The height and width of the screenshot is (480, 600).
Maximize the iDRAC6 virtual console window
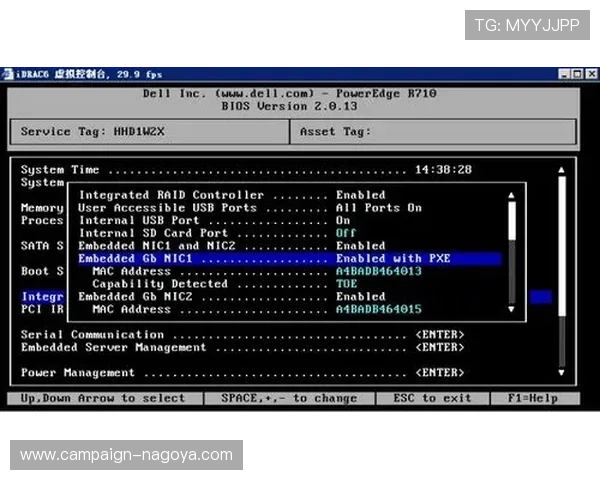[x=577, y=74]
